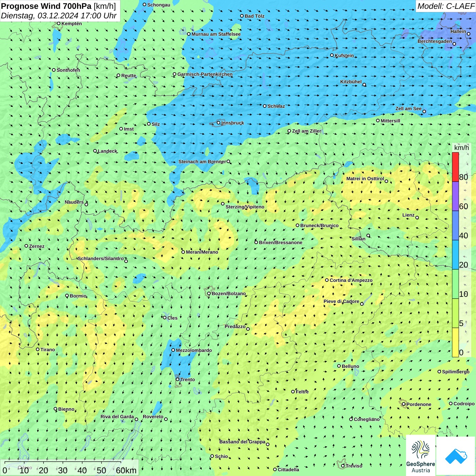Click the Spilimbergo label
Image resolution: width=476 pixels, height=476 pixels.
pos(456,372)
